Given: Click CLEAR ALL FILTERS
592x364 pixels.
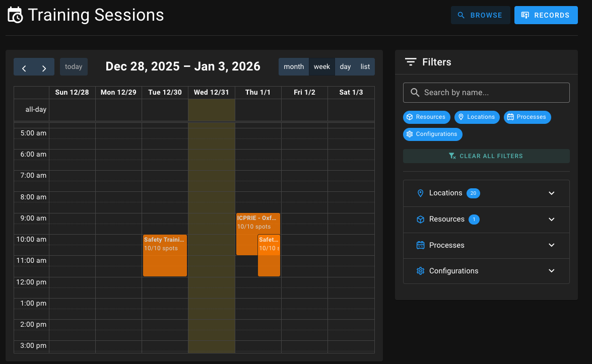Looking at the screenshot, I should pyautogui.click(x=486, y=156).
